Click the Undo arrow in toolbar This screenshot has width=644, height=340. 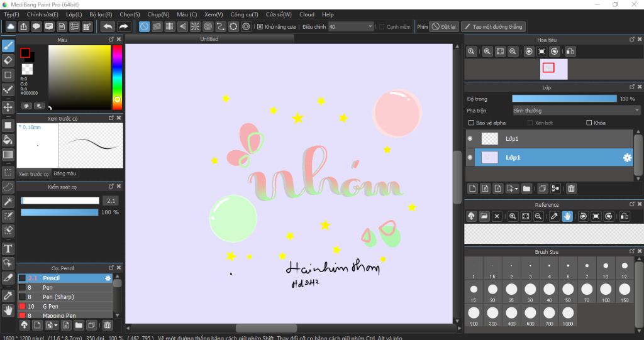(108, 26)
